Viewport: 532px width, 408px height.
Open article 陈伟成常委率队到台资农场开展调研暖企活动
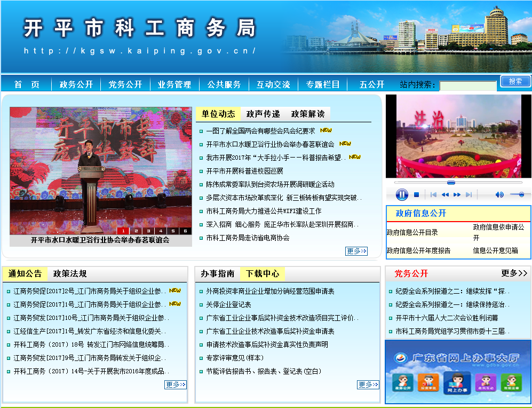(270, 184)
